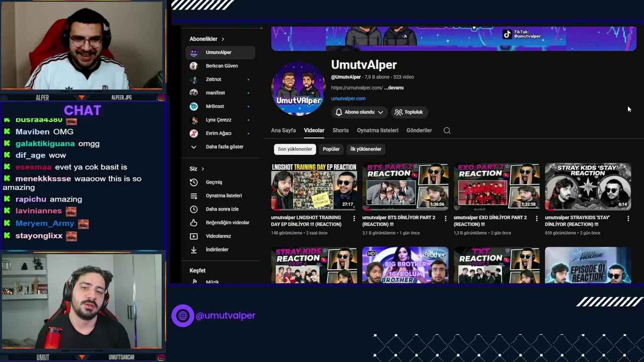Open more options for BTS DİNLİYOR video

tap(445, 219)
